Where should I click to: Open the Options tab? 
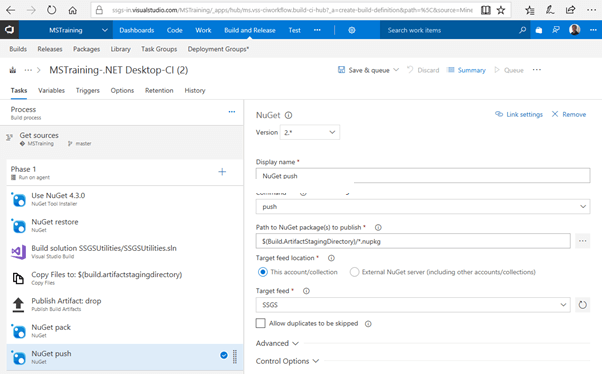122,91
